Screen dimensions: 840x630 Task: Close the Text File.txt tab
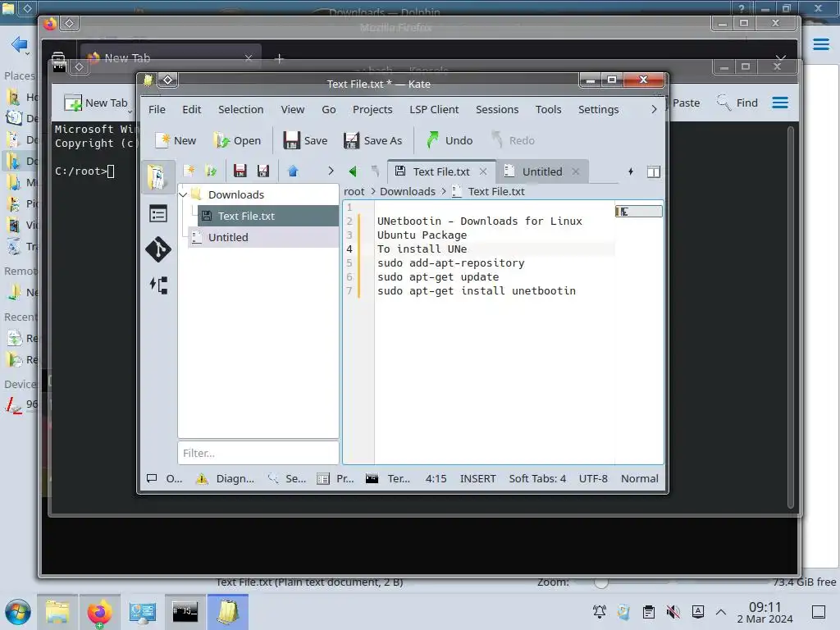click(x=483, y=171)
